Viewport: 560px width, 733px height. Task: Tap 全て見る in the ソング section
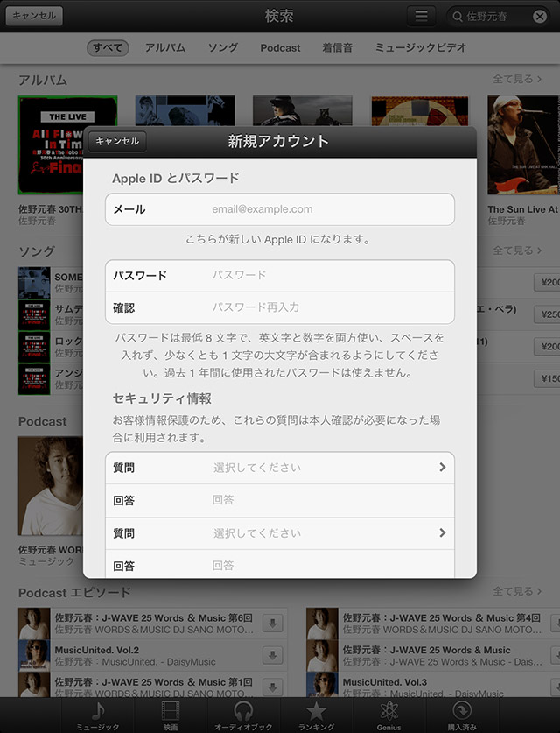[x=517, y=250]
